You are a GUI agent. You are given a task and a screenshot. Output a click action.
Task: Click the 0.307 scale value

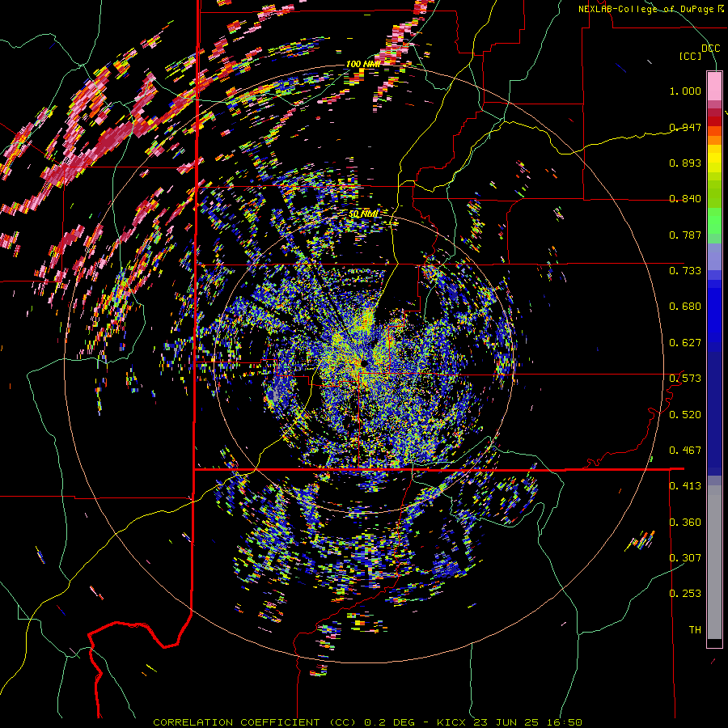[x=685, y=557]
